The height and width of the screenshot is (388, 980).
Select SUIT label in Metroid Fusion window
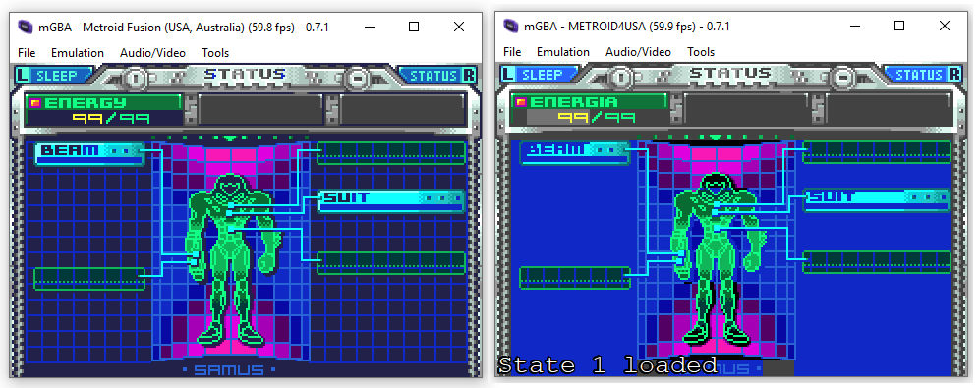click(346, 198)
